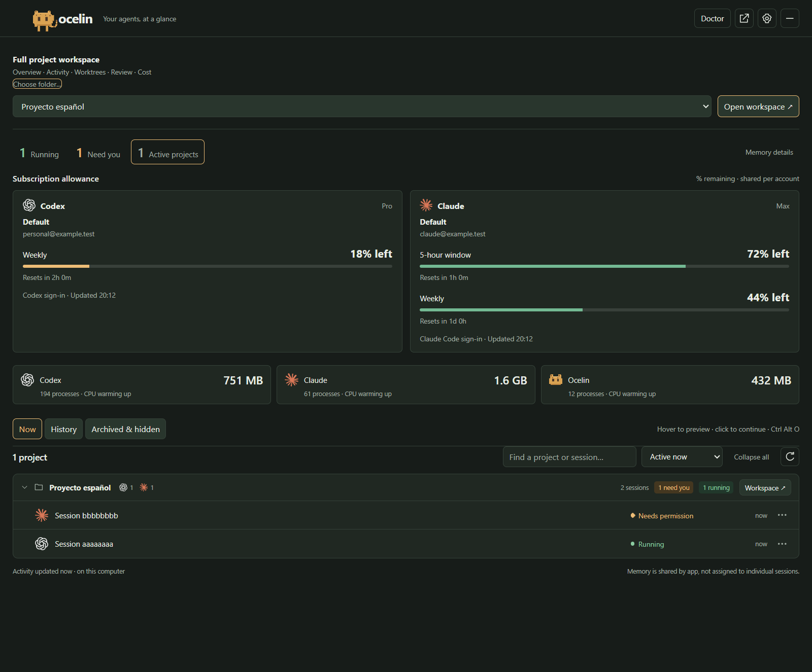
Task: Click the folder icon beside Proyecto español
Action: [39, 487]
